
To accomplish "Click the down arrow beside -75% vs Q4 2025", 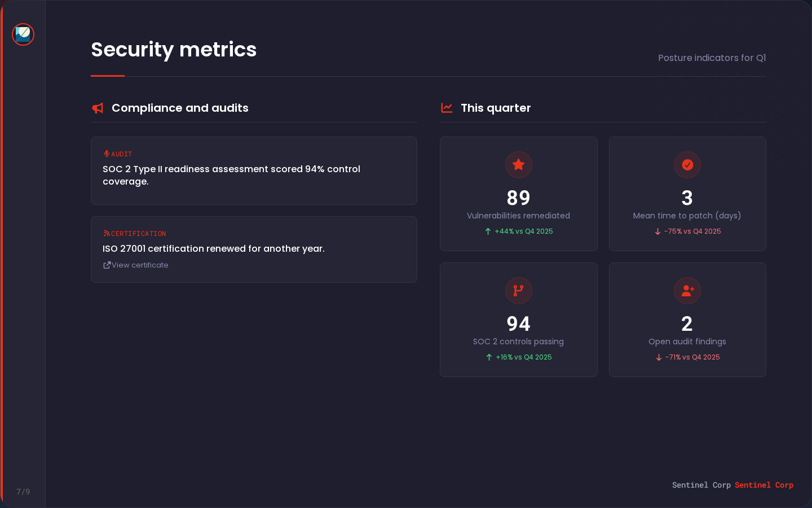I will click(x=657, y=231).
